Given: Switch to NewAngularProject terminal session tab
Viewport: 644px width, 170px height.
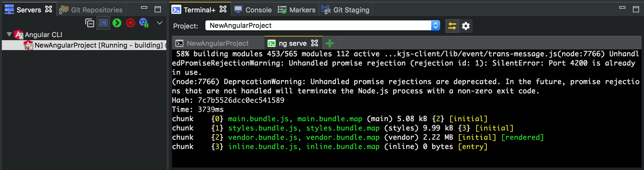Looking at the screenshot, I should pos(218,43).
